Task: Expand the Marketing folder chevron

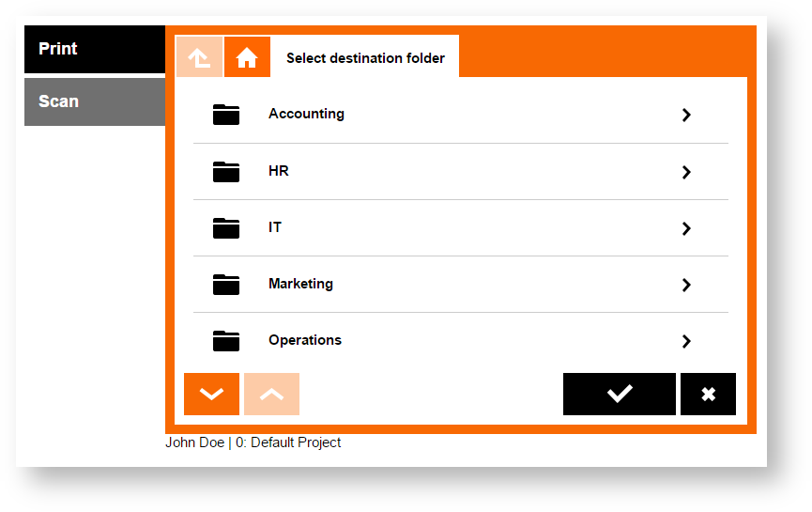Action: [686, 286]
